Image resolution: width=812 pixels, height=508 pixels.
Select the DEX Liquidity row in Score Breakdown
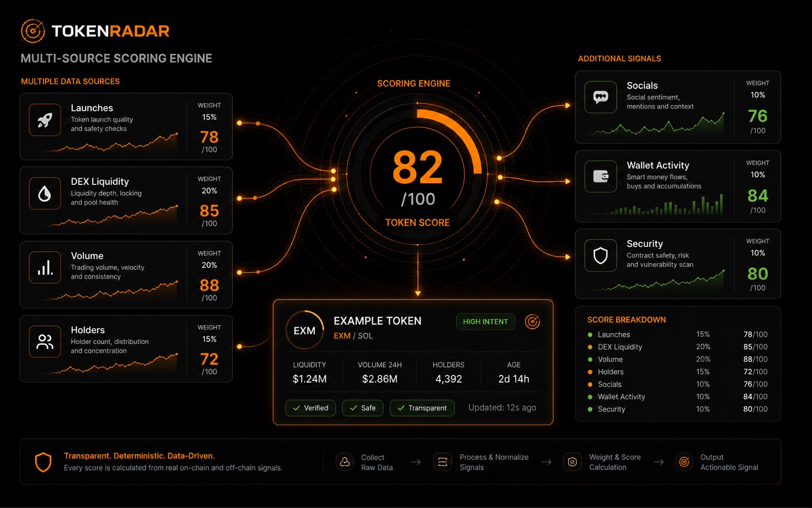[x=678, y=347]
